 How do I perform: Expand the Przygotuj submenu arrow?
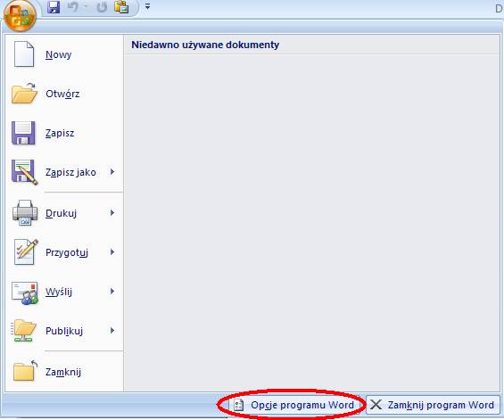[x=112, y=252]
